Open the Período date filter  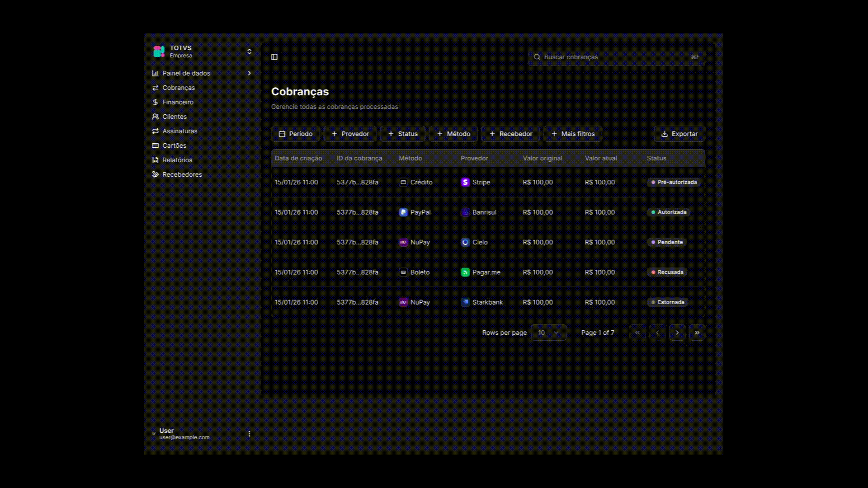coord(296,134)
